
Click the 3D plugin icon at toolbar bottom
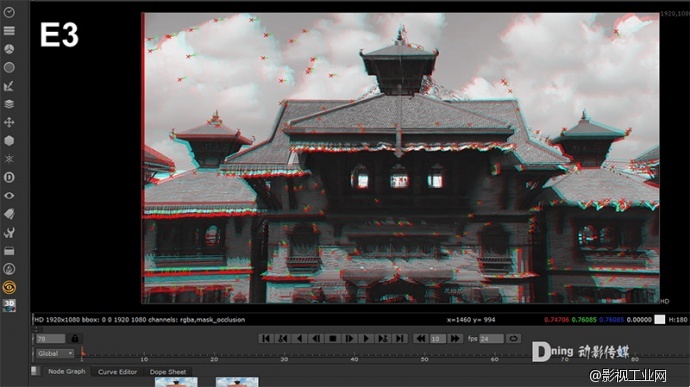point(9,305)
